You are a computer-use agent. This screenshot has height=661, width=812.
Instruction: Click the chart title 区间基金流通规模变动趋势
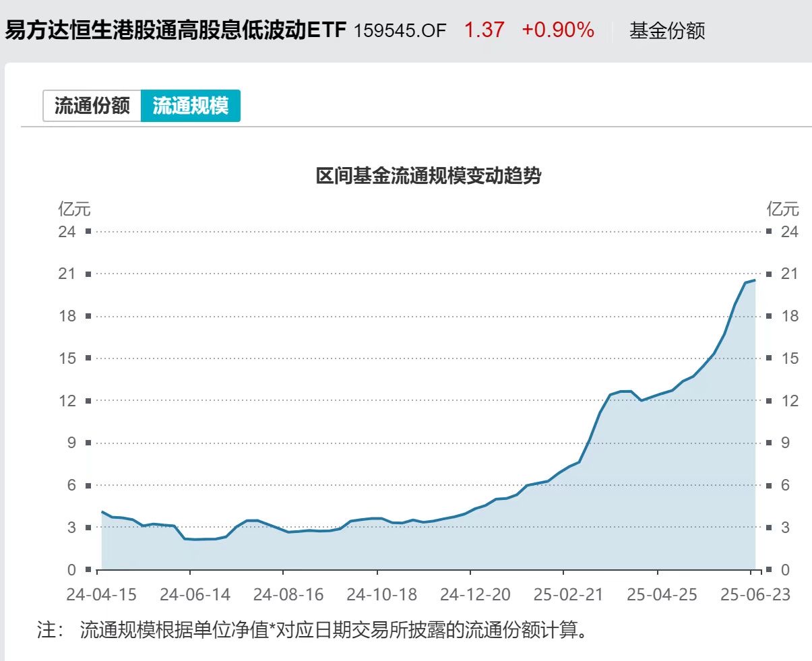tap(429, 177)
